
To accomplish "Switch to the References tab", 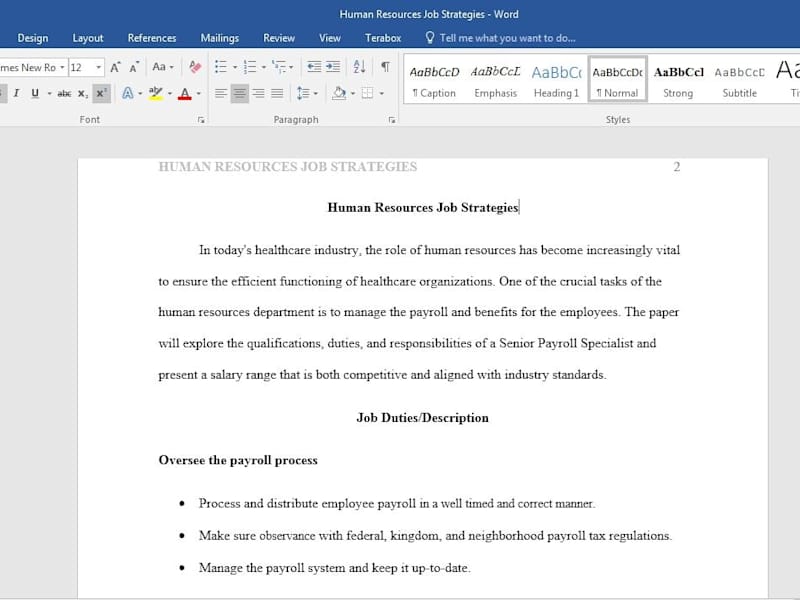I will (x=152, y=38).
